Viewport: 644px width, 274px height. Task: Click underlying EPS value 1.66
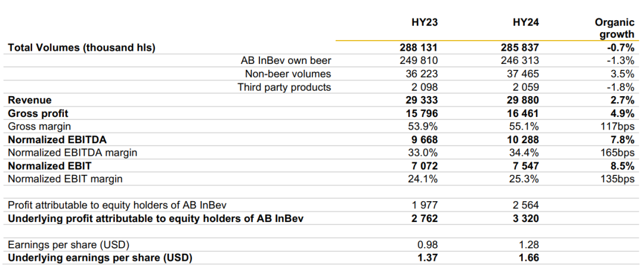(529, 258)
